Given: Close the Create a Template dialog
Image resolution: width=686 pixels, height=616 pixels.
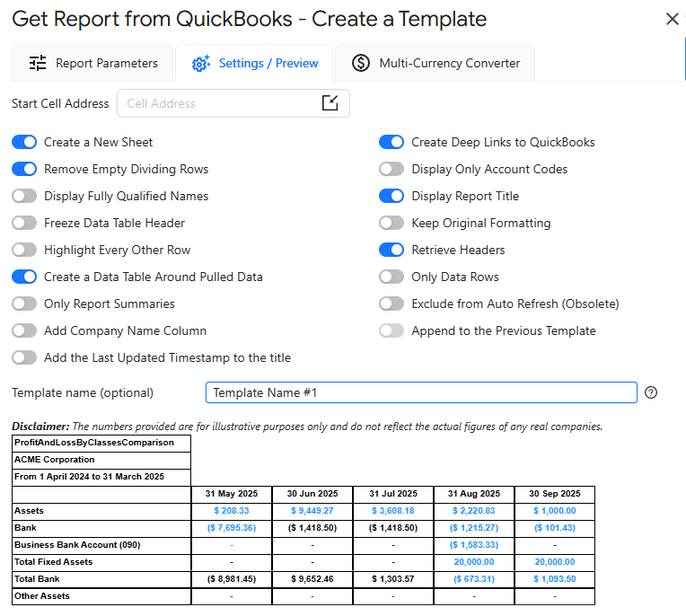Looking at the screenshot, I should (x=672, y=19).
